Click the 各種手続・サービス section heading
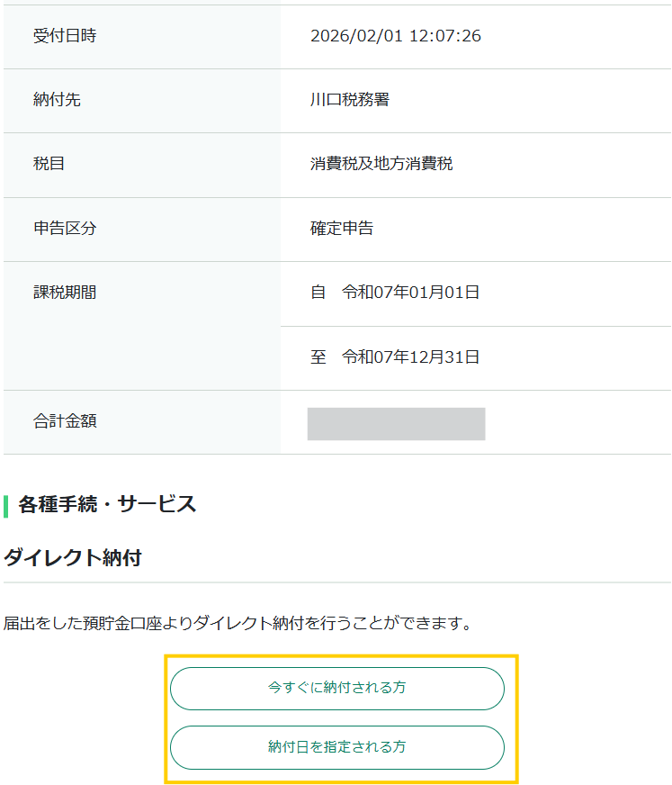Viewport: 672px width, 785px height. [x=107, y=504]
